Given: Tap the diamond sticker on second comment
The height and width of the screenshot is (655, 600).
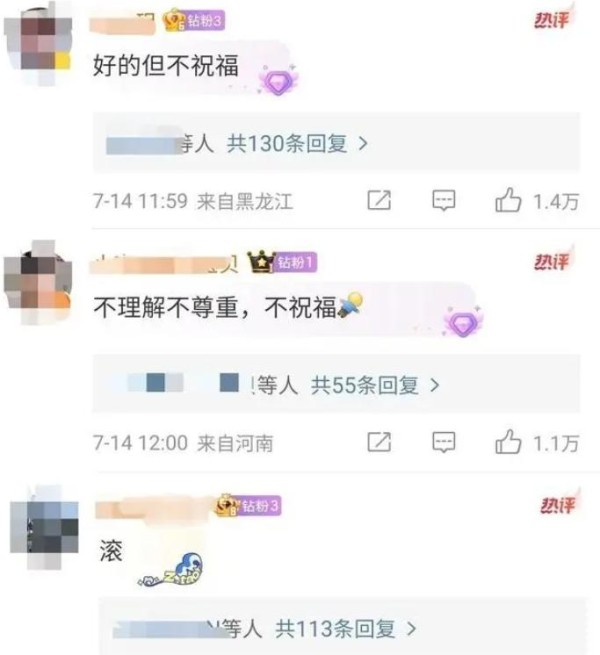Looking at the screenshot, I should (x=463, y=322).
